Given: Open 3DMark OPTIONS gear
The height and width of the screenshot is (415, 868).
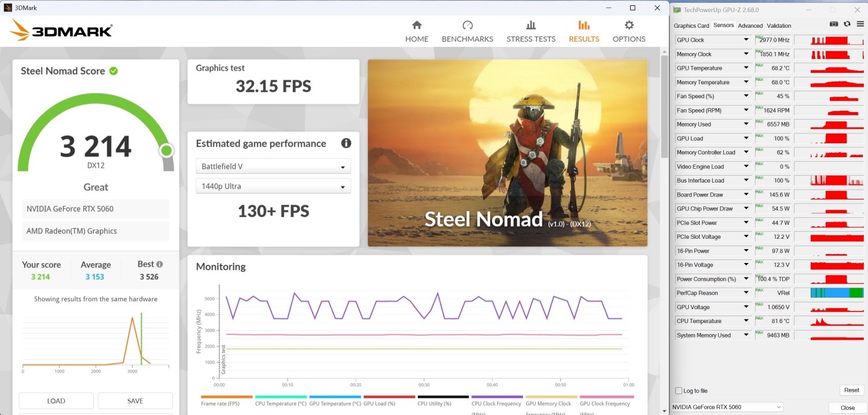Looking at the screenshot, I should click(x=629, y=32).
